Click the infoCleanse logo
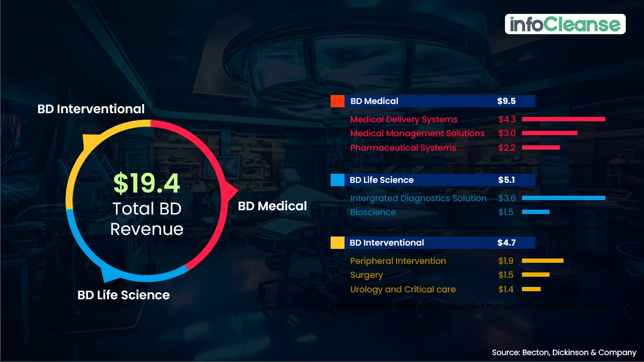Screen dimensions: 644x362 (565, 24)
